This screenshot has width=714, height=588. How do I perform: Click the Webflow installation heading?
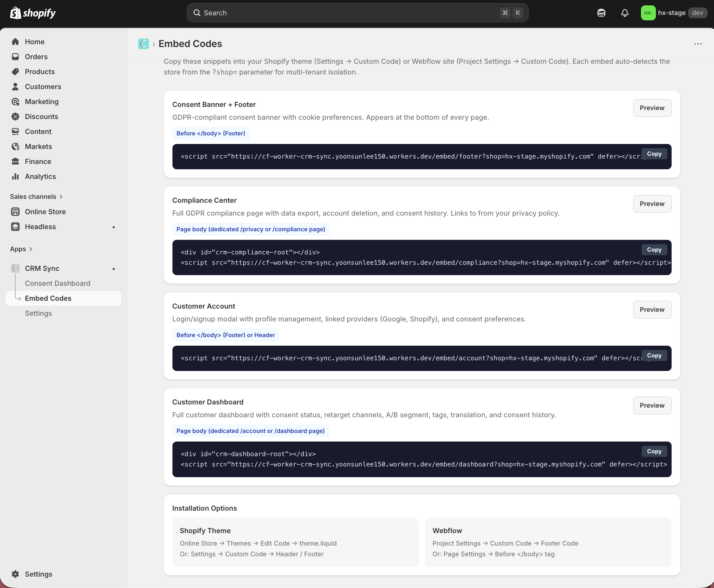click(x=447, y=531)
